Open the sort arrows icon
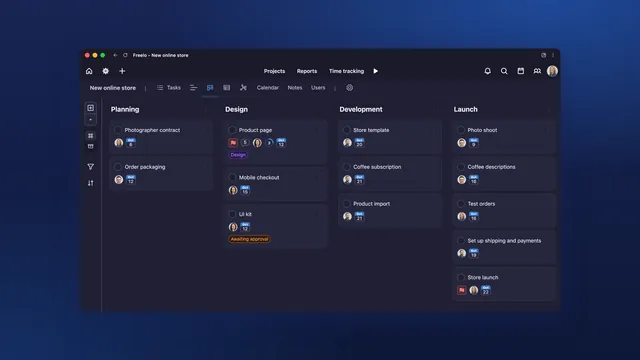The width and height of the screenshot is (640, 360). point(91,183)
